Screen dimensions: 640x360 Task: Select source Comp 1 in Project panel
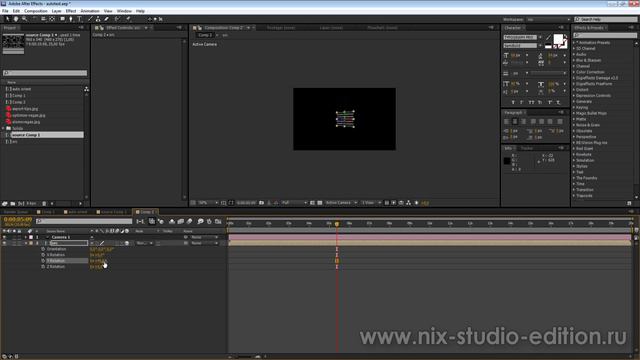[x=47, y=135]
